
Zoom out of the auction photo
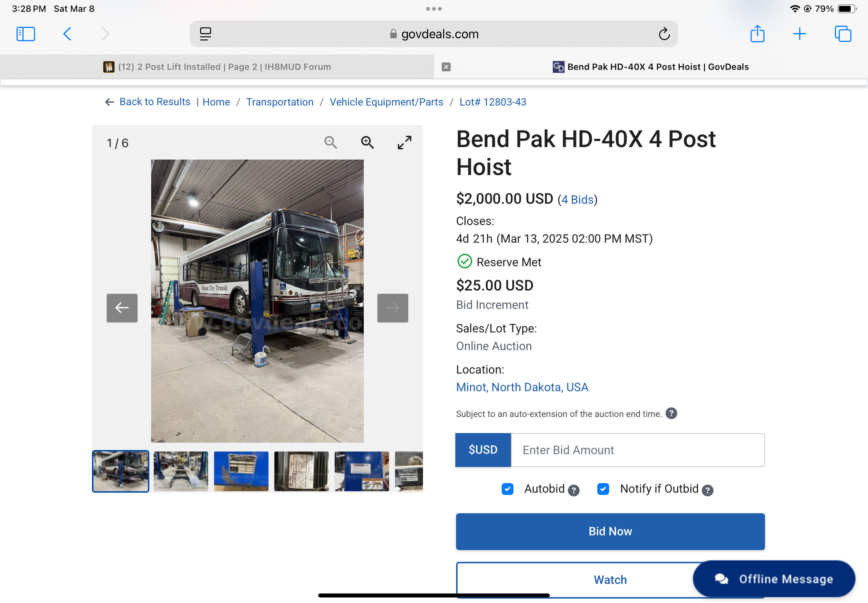[331, 142]
